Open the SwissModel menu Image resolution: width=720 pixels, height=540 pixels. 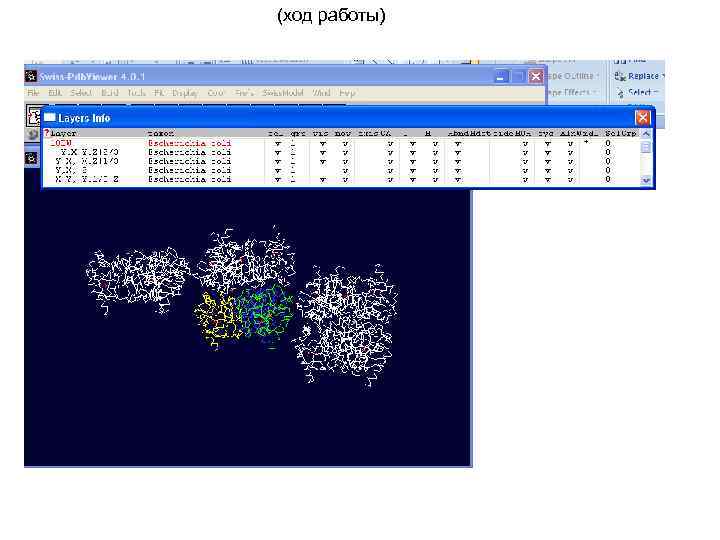pos(283,93)
